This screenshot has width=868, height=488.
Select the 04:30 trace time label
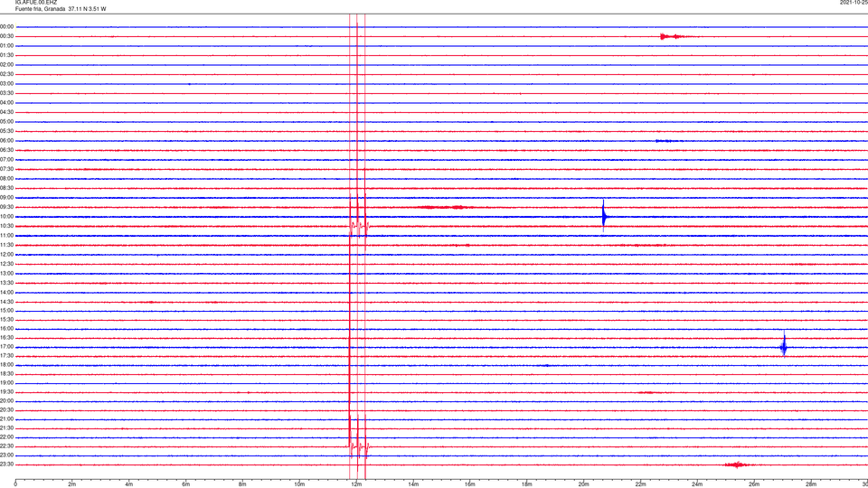[x=6, y=112]
